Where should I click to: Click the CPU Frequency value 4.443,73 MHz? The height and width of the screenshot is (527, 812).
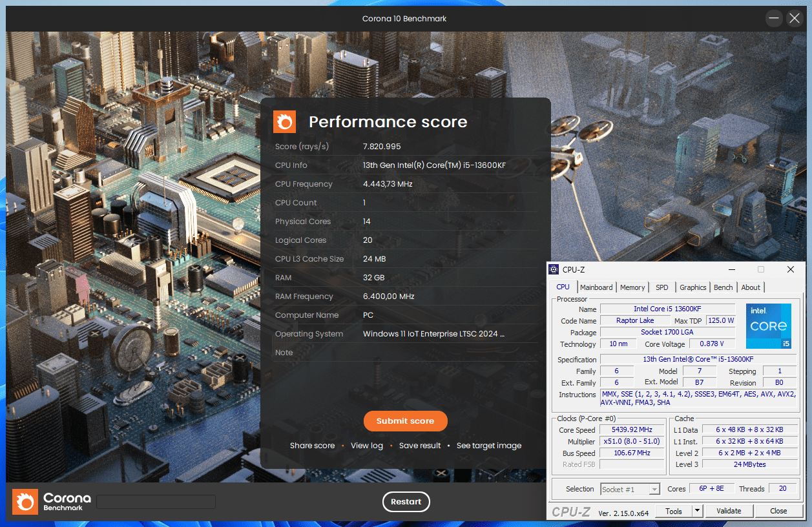click(x=388, y=184)
